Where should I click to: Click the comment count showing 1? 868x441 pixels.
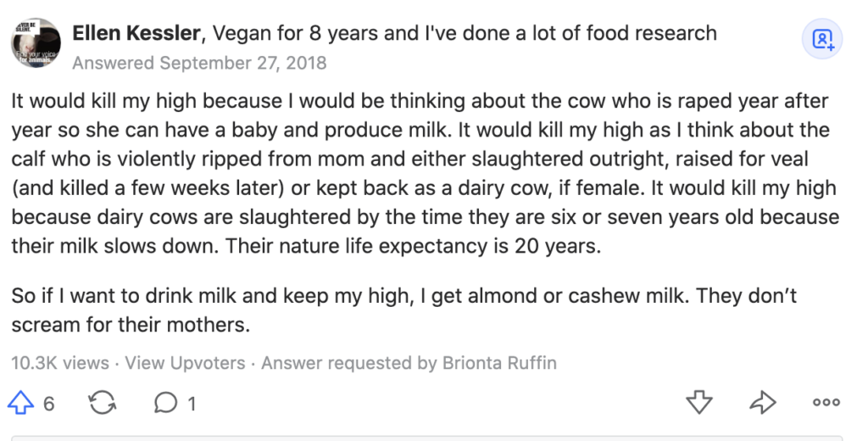[192, 404]
